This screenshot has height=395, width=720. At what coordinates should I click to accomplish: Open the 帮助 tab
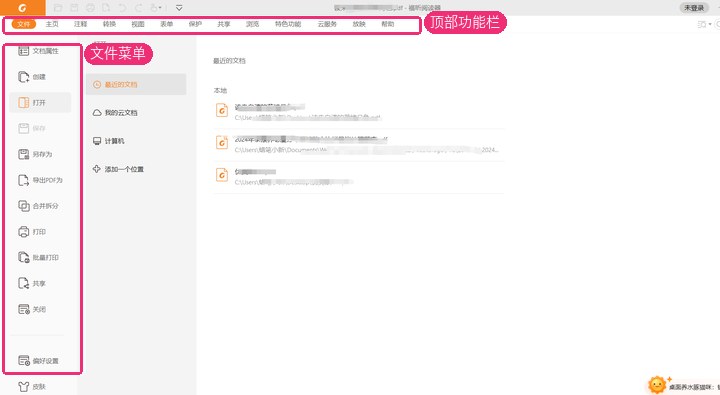388,24
